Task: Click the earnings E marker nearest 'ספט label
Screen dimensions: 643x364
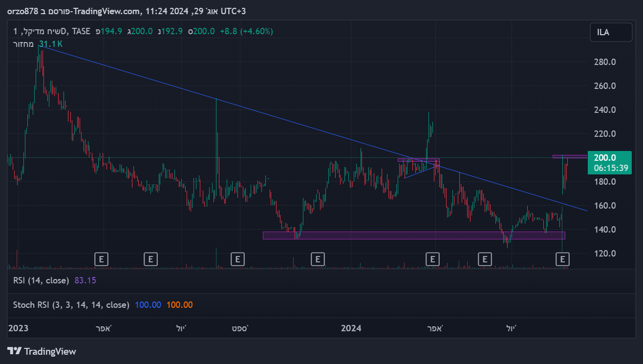Action: pyautogui.click(x=237, y=259)
